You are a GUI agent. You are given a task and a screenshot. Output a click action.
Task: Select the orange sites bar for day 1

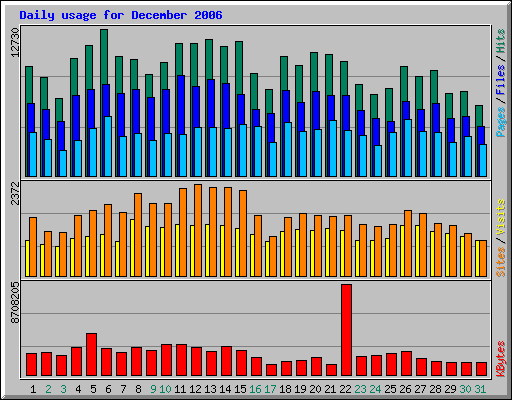pos(33,247)
